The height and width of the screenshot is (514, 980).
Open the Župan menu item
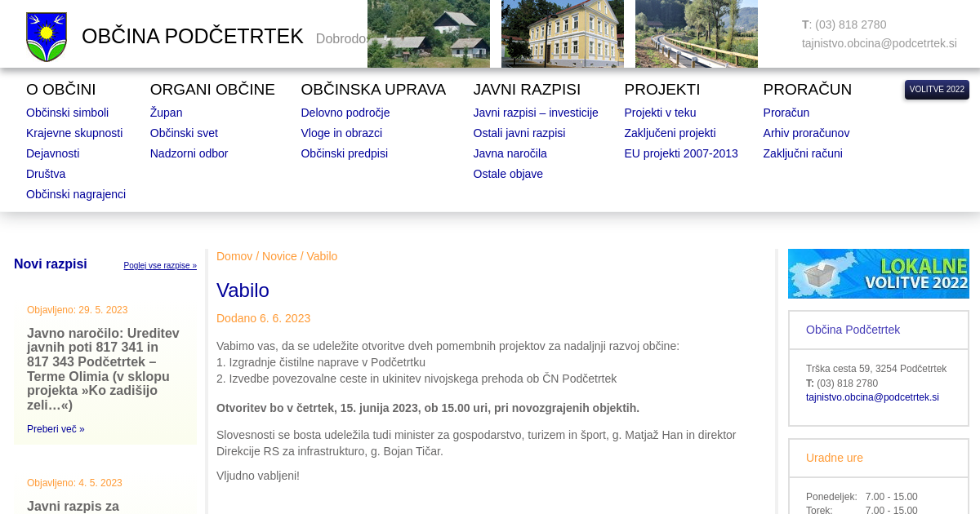pyautogui.click(x=166, y=113)
